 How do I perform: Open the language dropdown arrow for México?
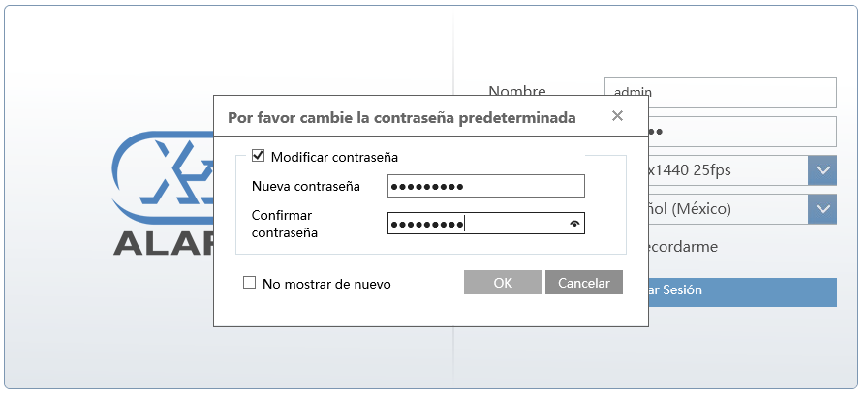coord(822,209)
